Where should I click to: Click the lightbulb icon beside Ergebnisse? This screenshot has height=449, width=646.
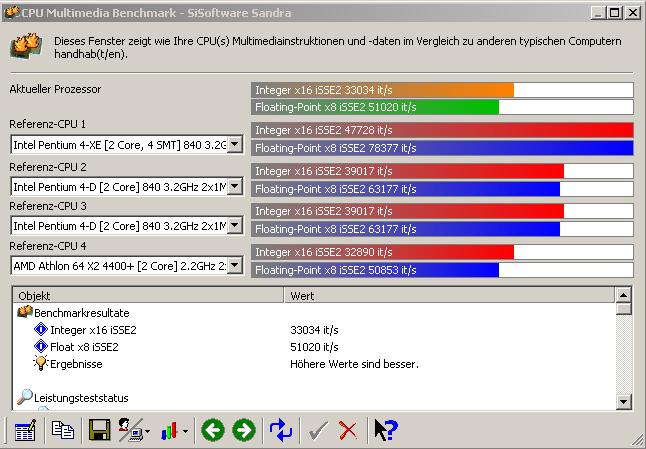[x=41, y=363]
